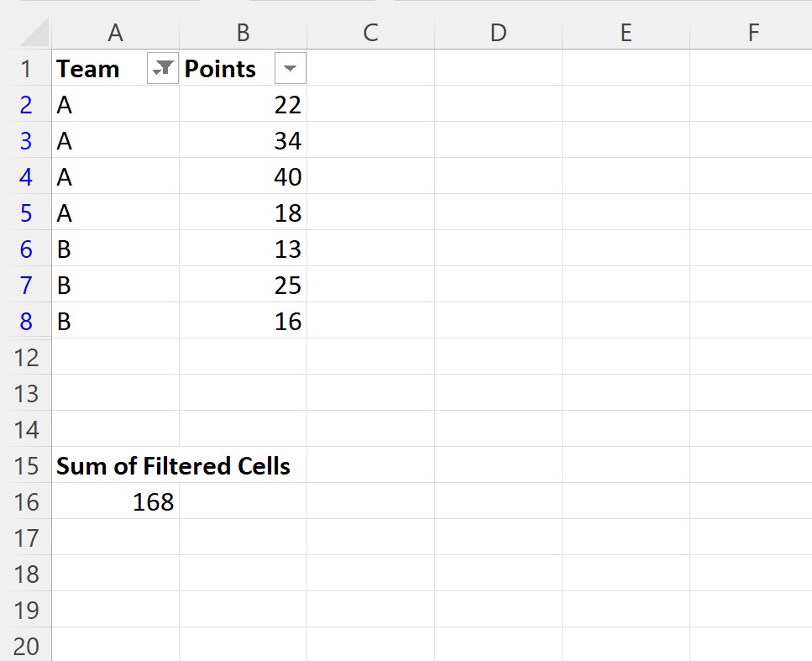The width and height of the screenshot is (812, 661).
Task: Select the first Team B cell
Action: coord(115,249)
